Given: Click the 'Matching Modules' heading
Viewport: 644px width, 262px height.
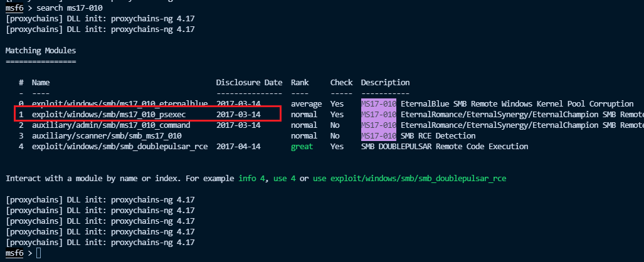Looking at the screenshot, I should coord(41,50).
